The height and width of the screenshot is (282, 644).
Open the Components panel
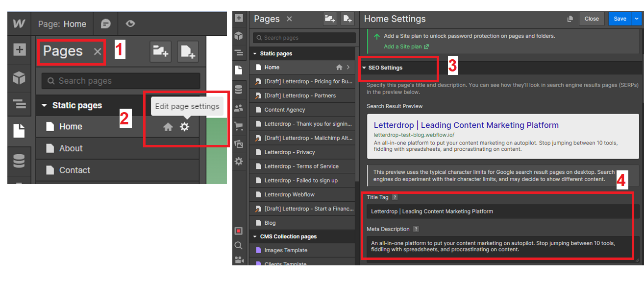pos(239,36)
